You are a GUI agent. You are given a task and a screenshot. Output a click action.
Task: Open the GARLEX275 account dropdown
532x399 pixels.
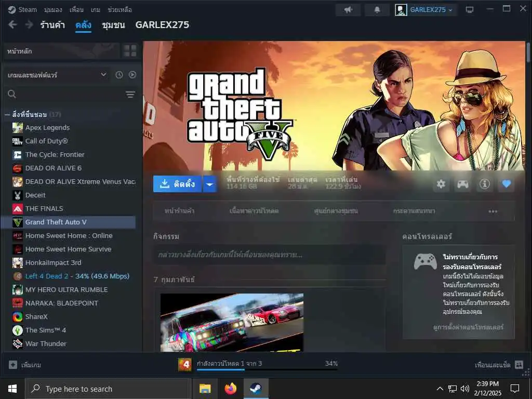click(x=450, y=10)
